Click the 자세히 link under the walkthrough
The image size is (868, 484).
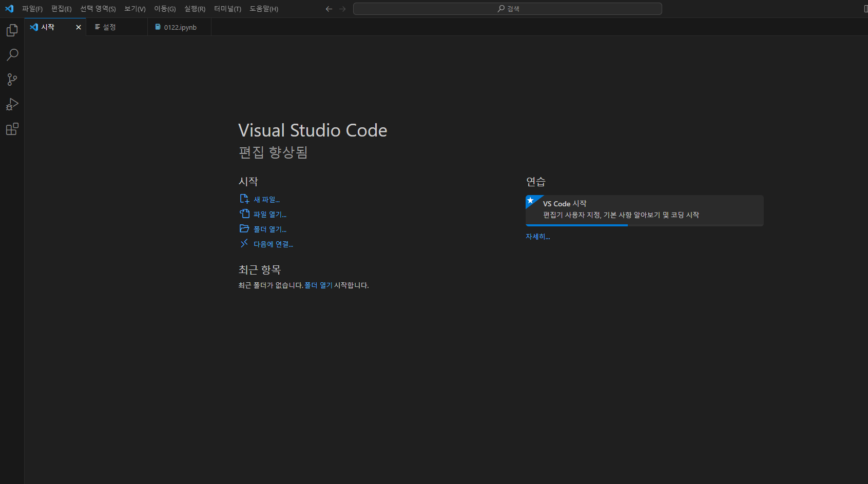[537, 237]
